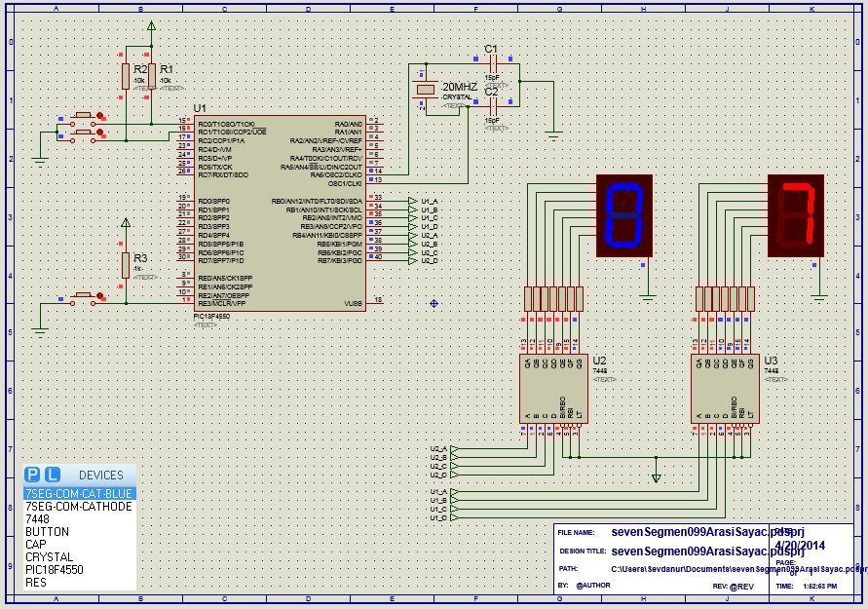Click the blue seven-segment display
The image size is (868, 609).
pos(624,215)
